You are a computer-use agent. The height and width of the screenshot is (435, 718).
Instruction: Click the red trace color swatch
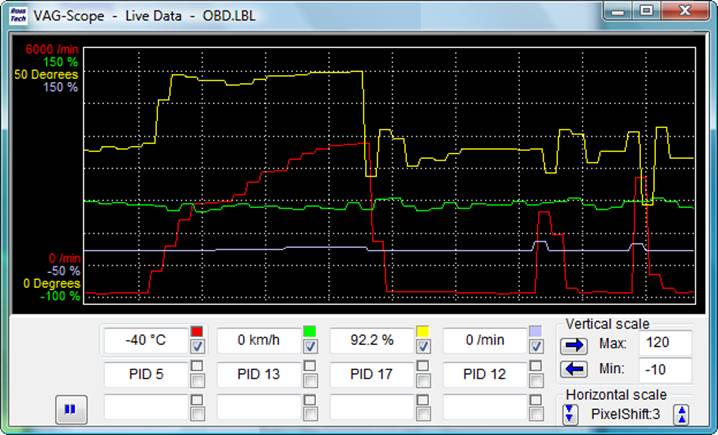coord(197,331)
